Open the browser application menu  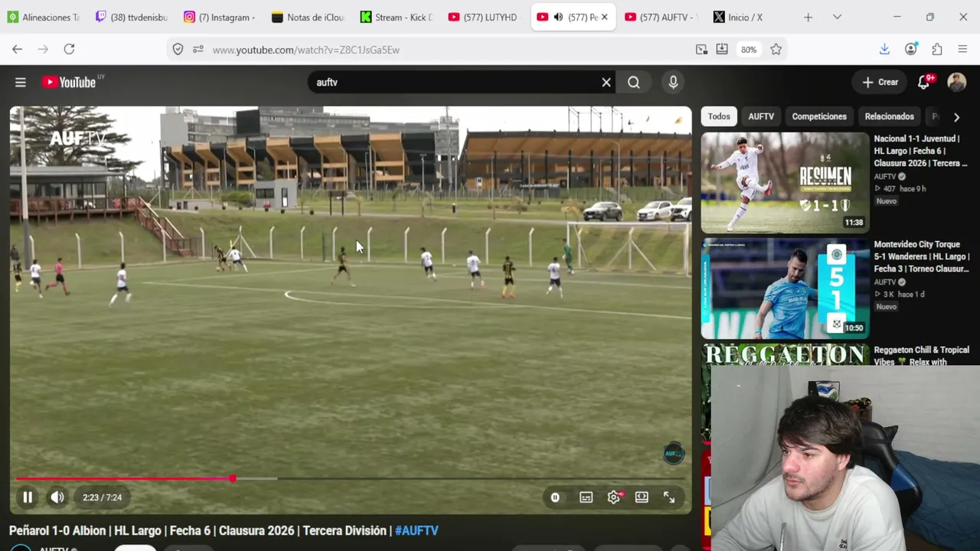(962, 49)
